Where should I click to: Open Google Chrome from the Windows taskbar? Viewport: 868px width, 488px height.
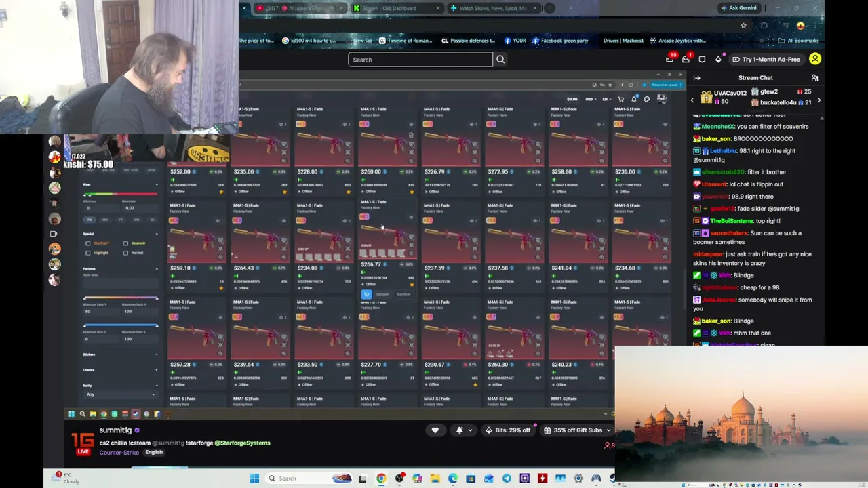pyautogui.click(x=381, y=479)
